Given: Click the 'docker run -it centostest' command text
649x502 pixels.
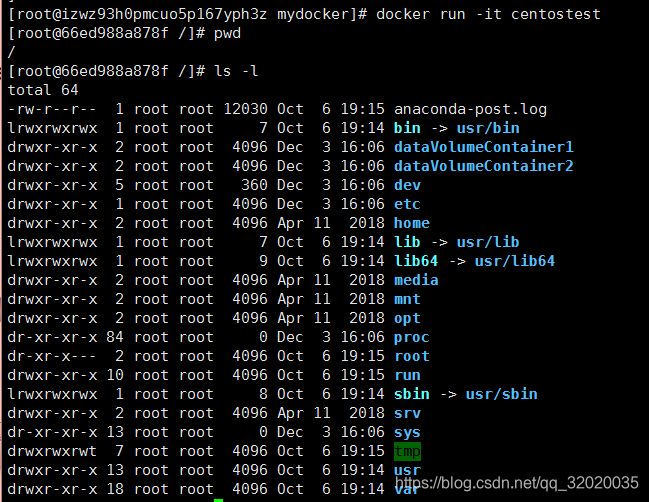Looking at the screenshot, I should coord(488,14).
